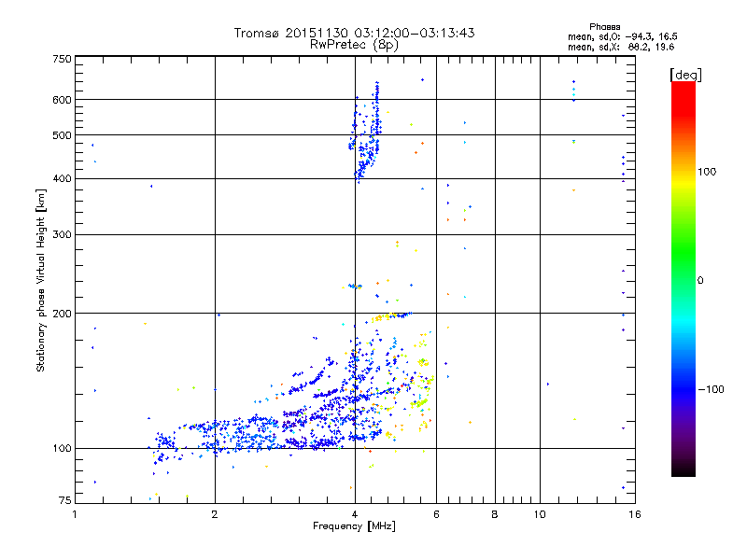Click the y-axis tick value '200'
This screenshot has width=747, height=560.
63,314
